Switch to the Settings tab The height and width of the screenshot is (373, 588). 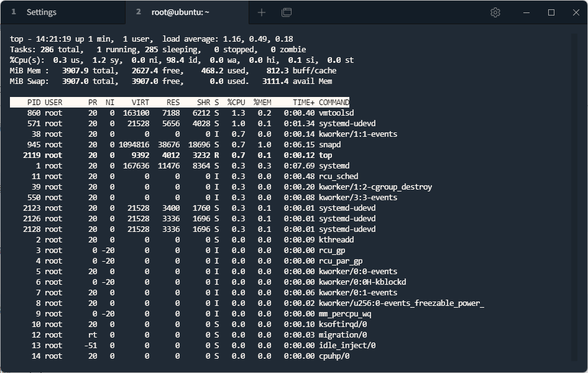41,12
